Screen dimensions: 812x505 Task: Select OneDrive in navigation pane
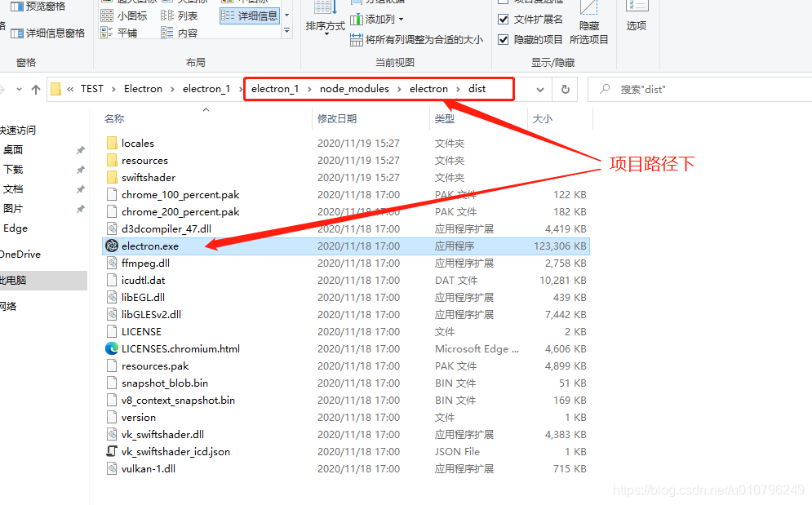[20, 255]
